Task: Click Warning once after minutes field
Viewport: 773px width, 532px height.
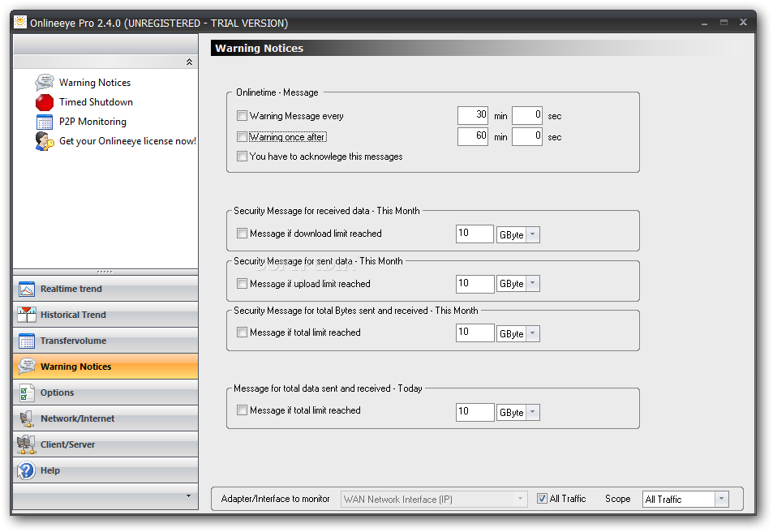Action: pyautogui.click(x=473, y=136)
